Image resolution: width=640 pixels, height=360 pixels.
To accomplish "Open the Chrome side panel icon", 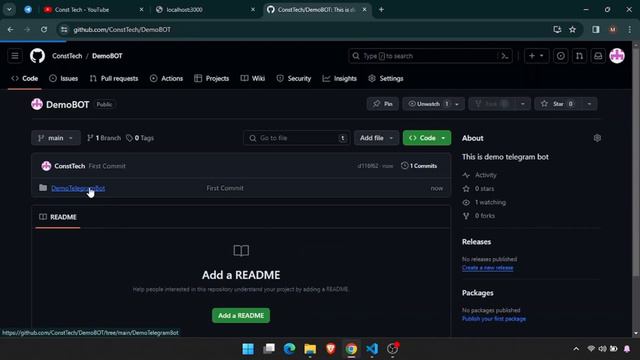I will (x=596, y=29).
